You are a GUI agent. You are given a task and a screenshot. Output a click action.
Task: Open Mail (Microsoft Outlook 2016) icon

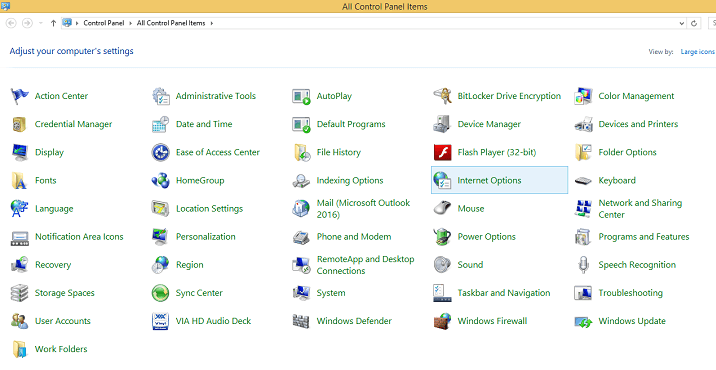coord(301,209)
